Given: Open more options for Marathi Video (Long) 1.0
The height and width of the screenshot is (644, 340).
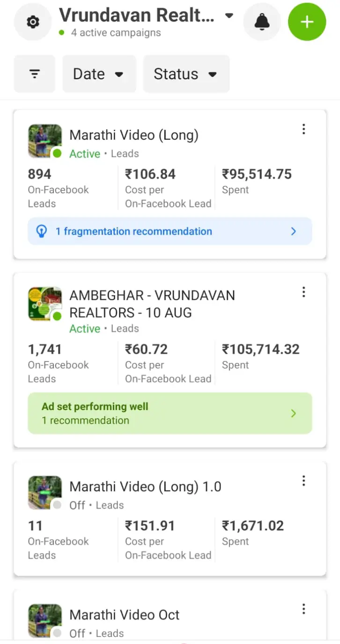Looking at the screenshot, I should pyautogui.click(x=303, y=480).
